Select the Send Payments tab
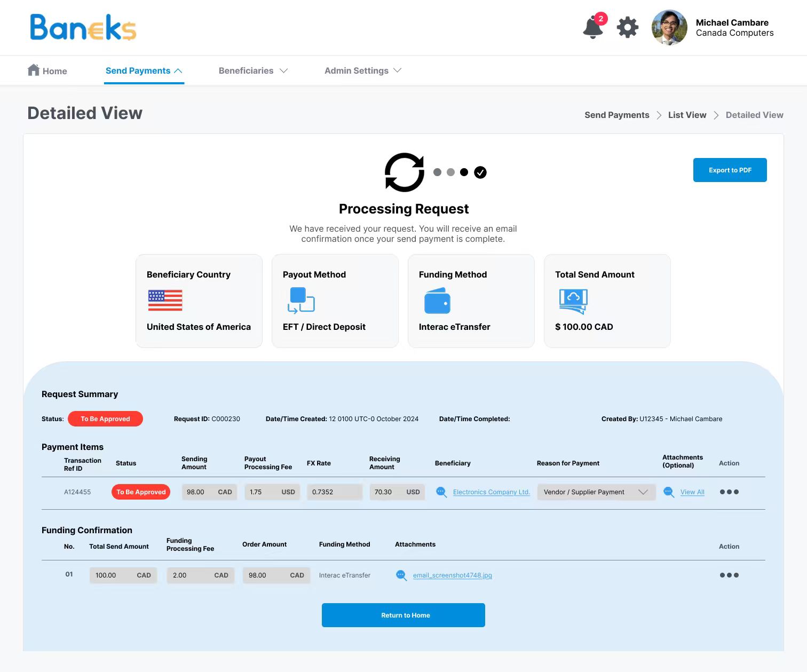The height and width of the screenshot is (672, 807). [138, 70]
